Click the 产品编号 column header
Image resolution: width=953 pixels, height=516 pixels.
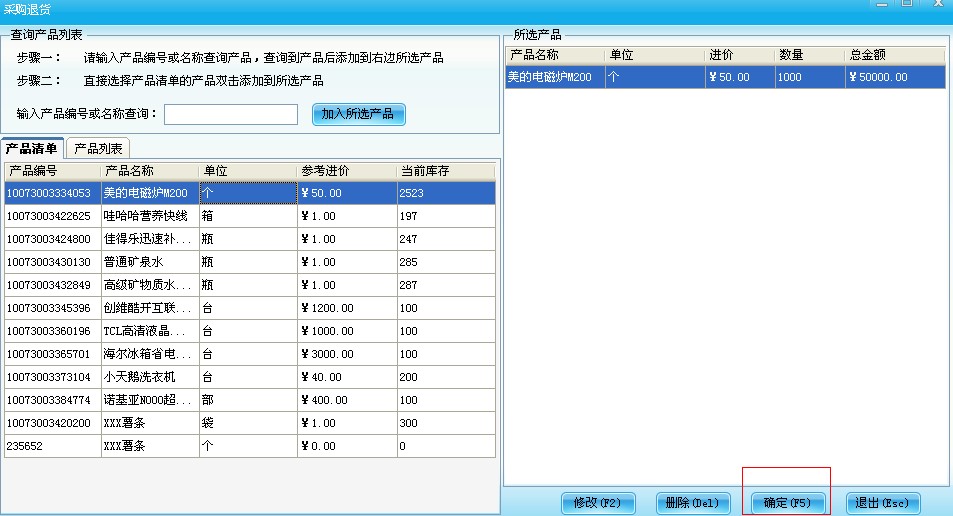52,171
